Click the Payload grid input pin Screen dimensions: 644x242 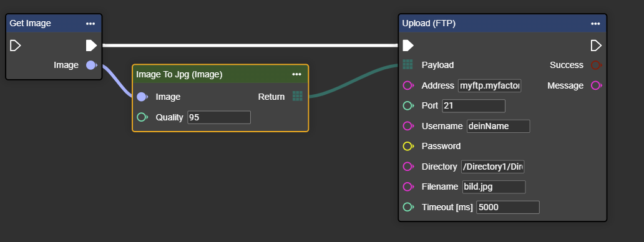408,64
